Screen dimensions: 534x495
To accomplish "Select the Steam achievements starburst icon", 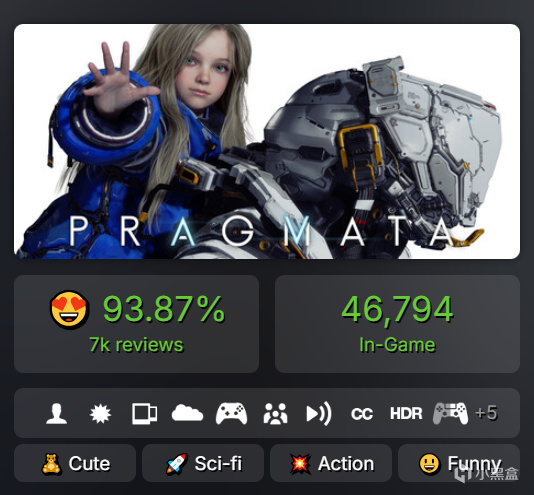I will pos(100,414).
